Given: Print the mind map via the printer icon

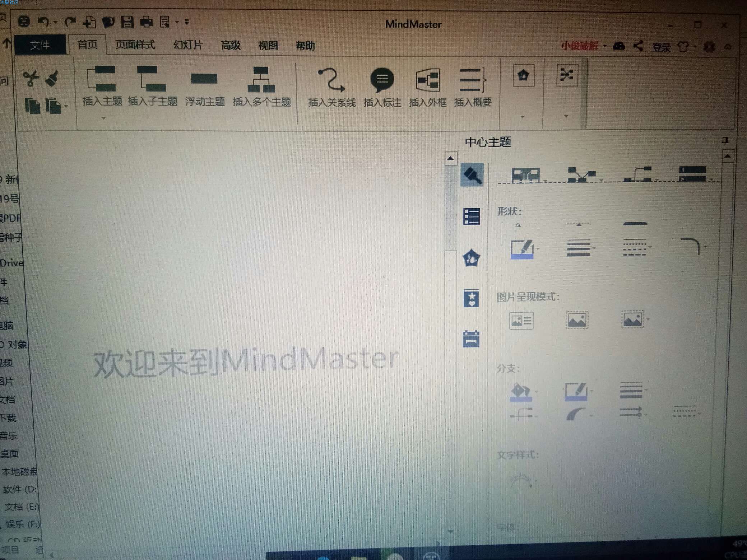Looking at the screenshot, I should pos(146,22).
